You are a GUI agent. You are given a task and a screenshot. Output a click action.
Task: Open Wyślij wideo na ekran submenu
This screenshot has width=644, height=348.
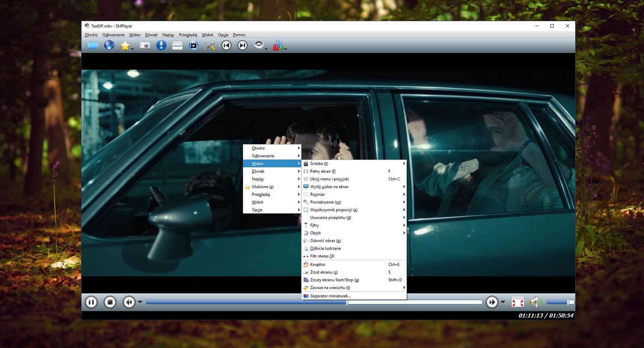tap(354, 187)
